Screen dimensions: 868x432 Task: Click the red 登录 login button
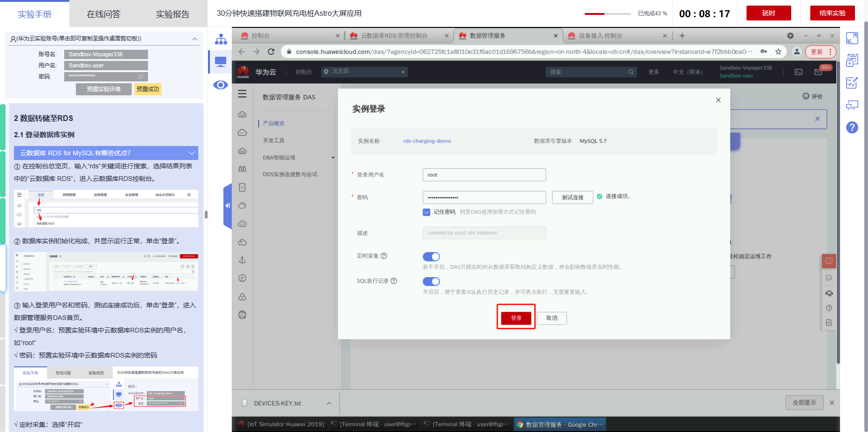click(516, 318)
